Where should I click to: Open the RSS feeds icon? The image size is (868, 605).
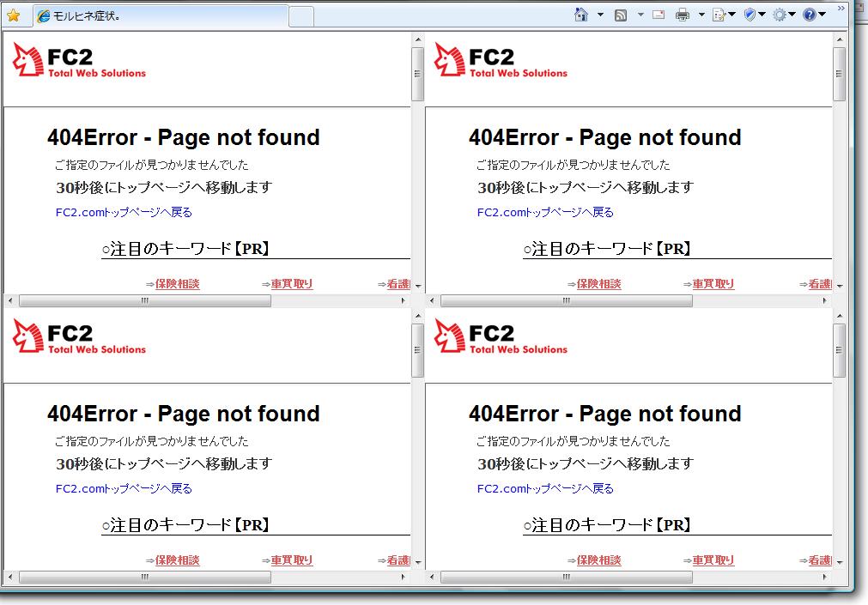click(621, 15)
